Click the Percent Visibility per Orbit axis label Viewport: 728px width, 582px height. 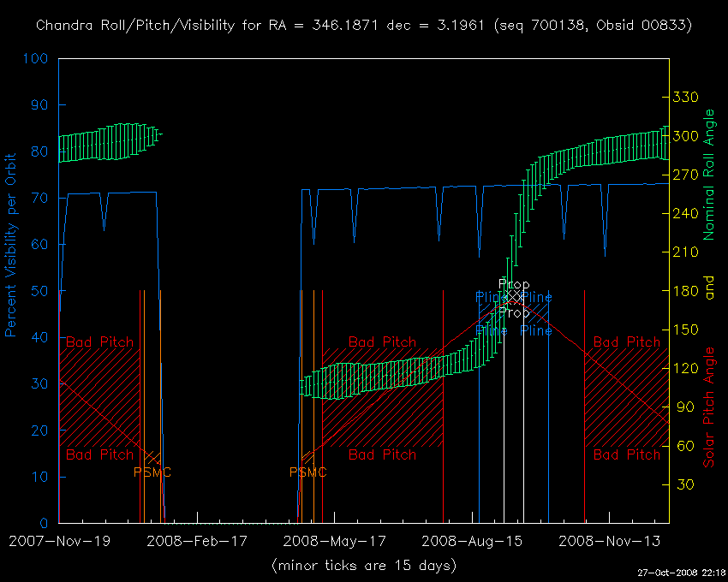coord(11,245)
